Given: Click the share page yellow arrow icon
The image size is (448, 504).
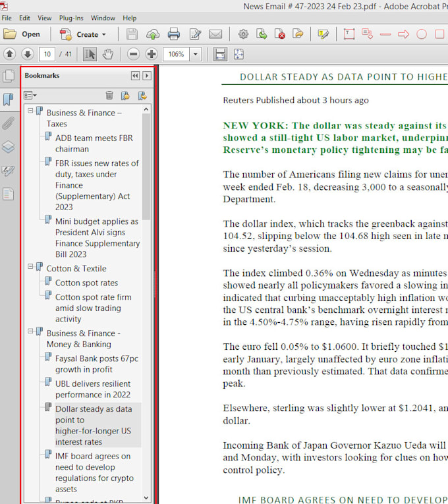Looking at the screenshot, I should click(x=298, y=34).
